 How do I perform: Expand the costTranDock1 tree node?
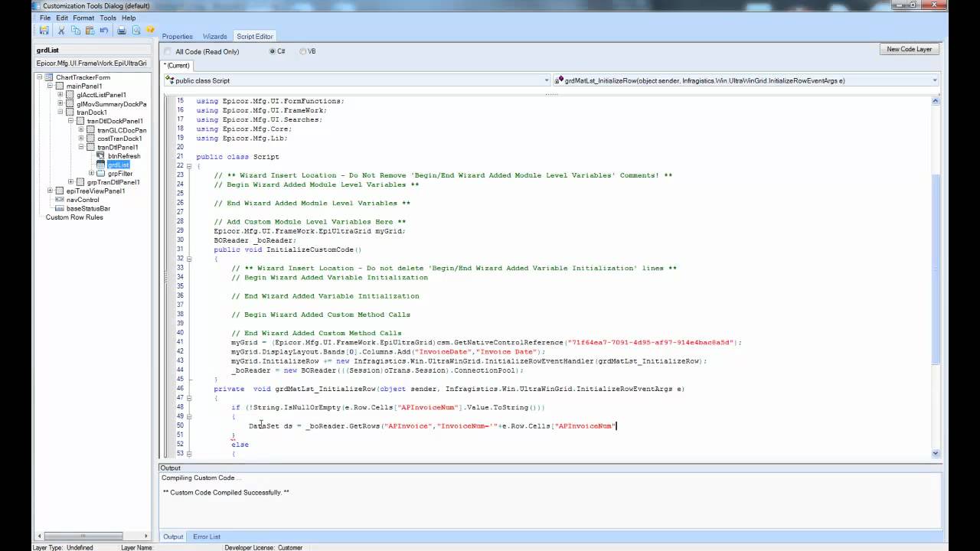[x=81, y=139]
